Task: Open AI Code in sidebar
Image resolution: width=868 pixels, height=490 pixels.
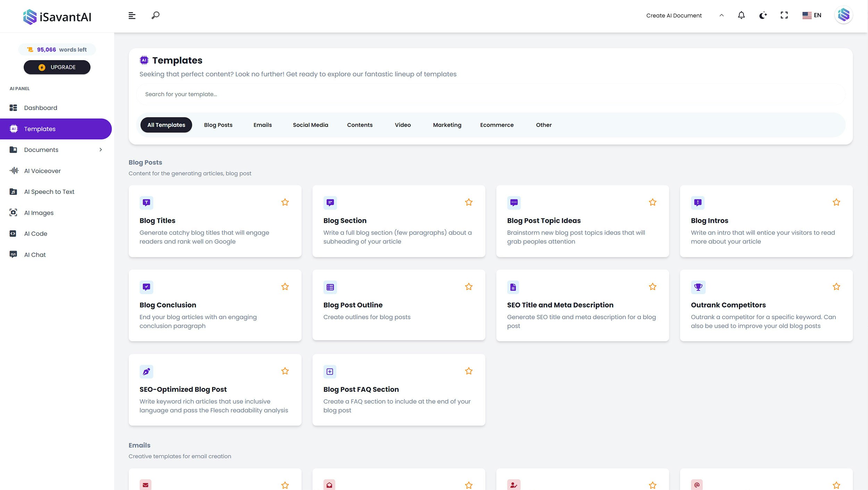Action: tap(36, 234)
